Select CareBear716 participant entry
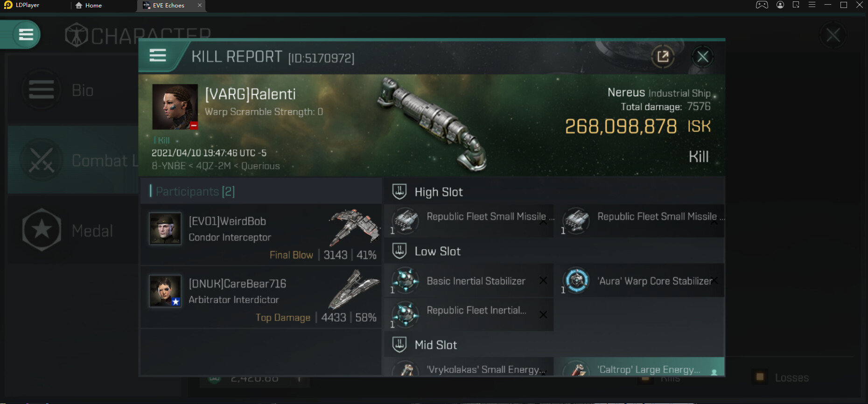This screenshot has height=404, width=868. click(x=261, y=297)
